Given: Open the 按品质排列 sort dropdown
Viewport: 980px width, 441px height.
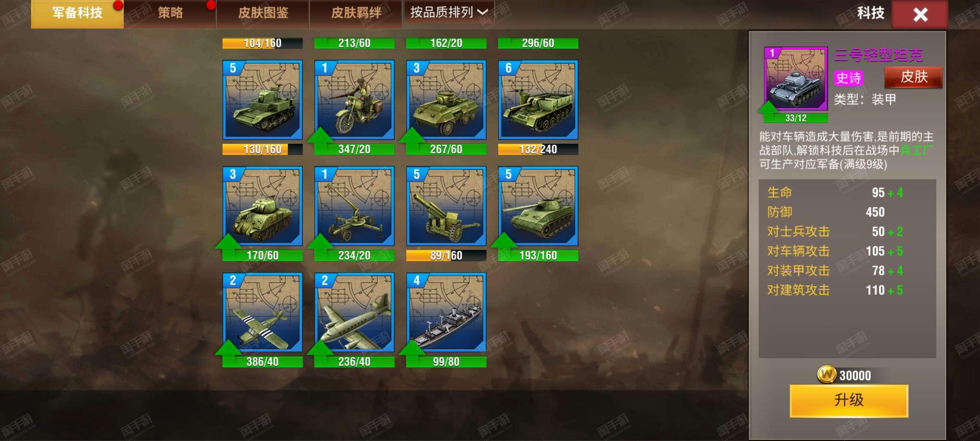Looking at the screenshot, I should (448, 12).
